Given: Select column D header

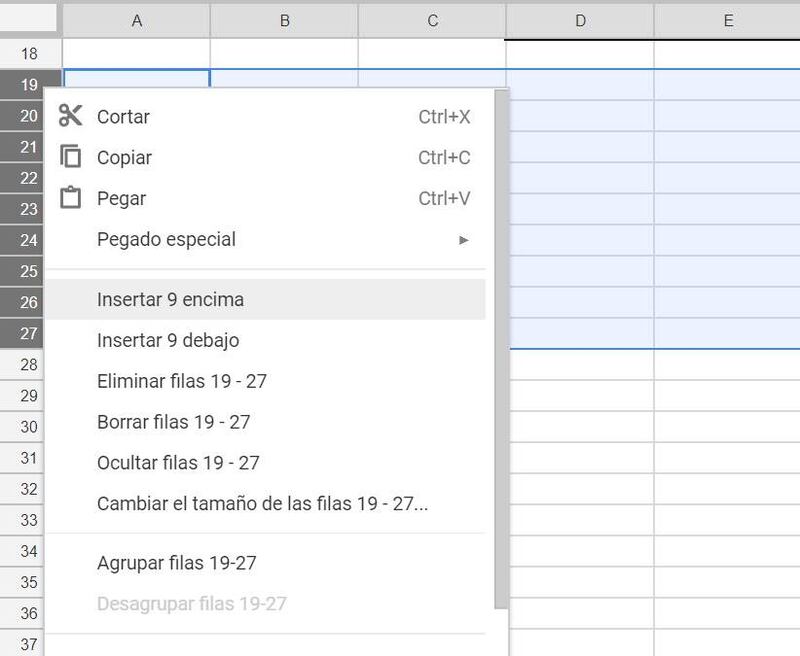Looking at the screenshot, I should pos(580,20).
